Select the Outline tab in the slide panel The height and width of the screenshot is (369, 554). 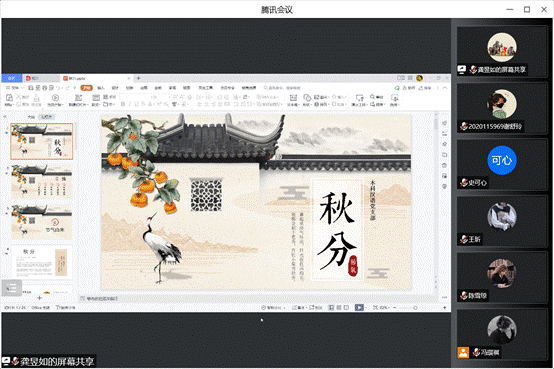pos(31,117)
